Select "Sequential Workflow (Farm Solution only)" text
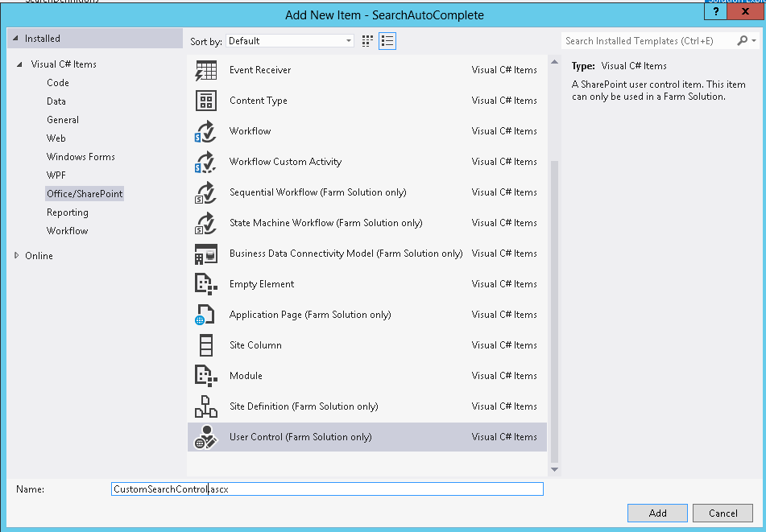766x532 pixels. pos(318,193)
